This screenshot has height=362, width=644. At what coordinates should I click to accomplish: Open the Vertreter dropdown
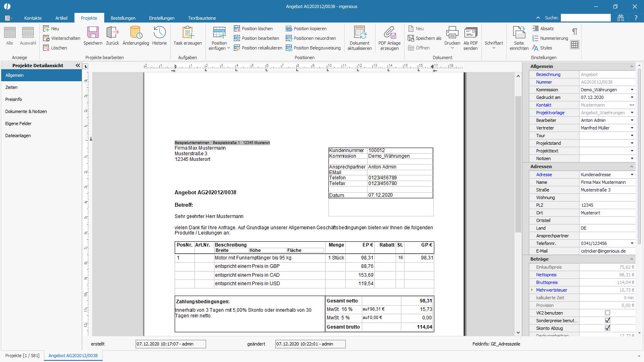pos(632,128)
